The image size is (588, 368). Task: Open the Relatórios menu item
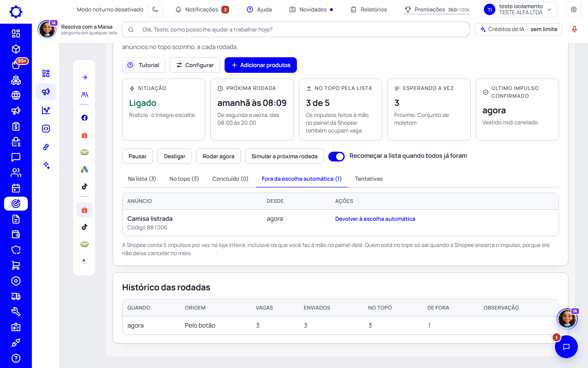[369, 9]
